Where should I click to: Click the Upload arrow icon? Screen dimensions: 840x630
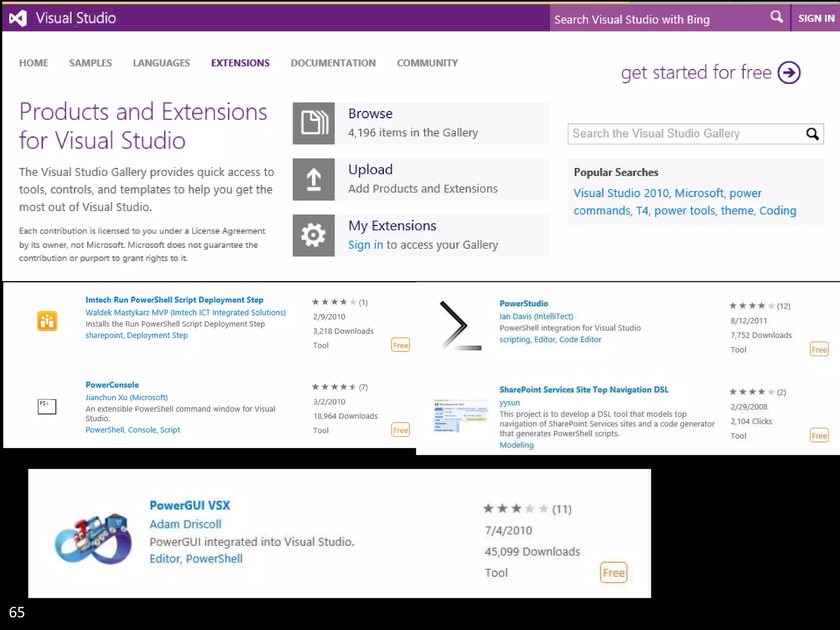click(x=314, y=179)
